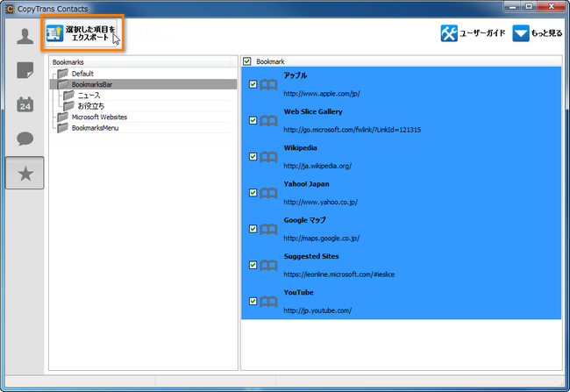The height and width of the screenshot is (392, 570).
Task: Click the export selected items button
Action: 82,33
